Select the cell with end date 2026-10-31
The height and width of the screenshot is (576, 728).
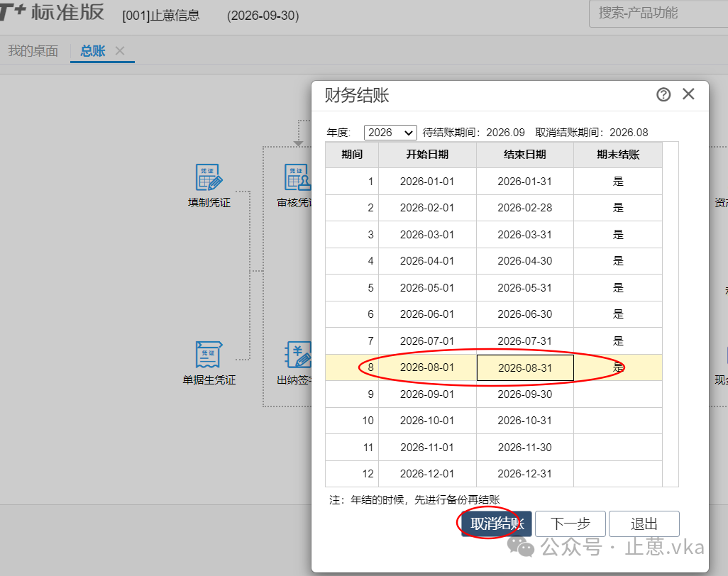[x=524, y=421]
